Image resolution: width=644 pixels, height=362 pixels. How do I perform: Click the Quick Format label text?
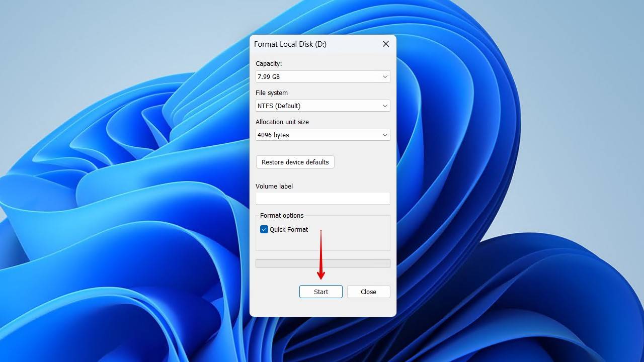[289, 230]
